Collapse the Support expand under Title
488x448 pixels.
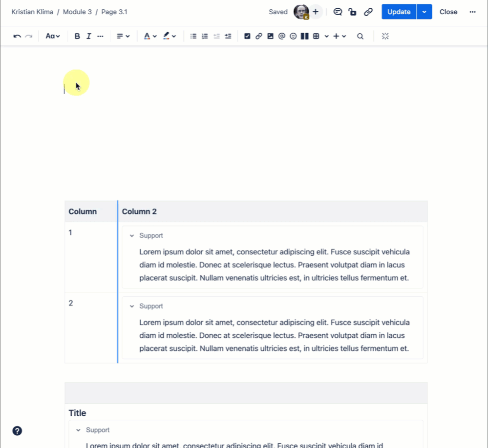(x=79, y=430)
